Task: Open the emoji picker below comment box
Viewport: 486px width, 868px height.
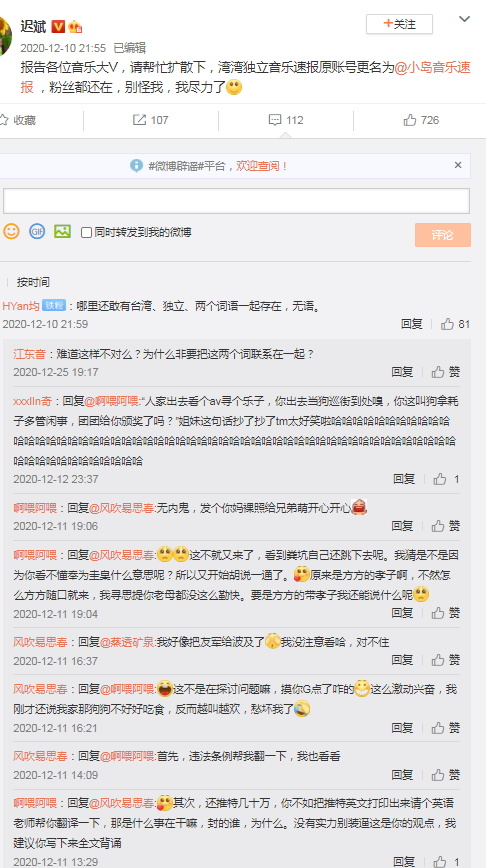Action: (11, 231)
